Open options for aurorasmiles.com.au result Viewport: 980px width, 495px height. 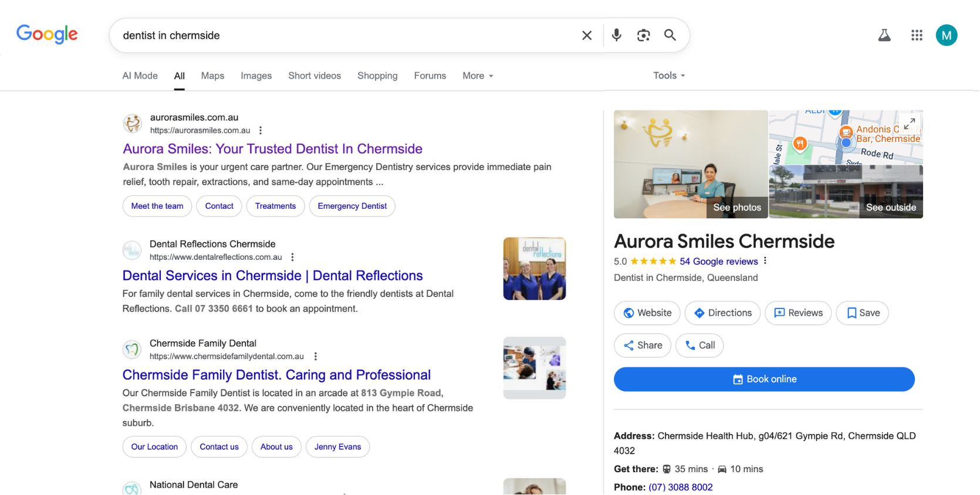tap(261, 130)
